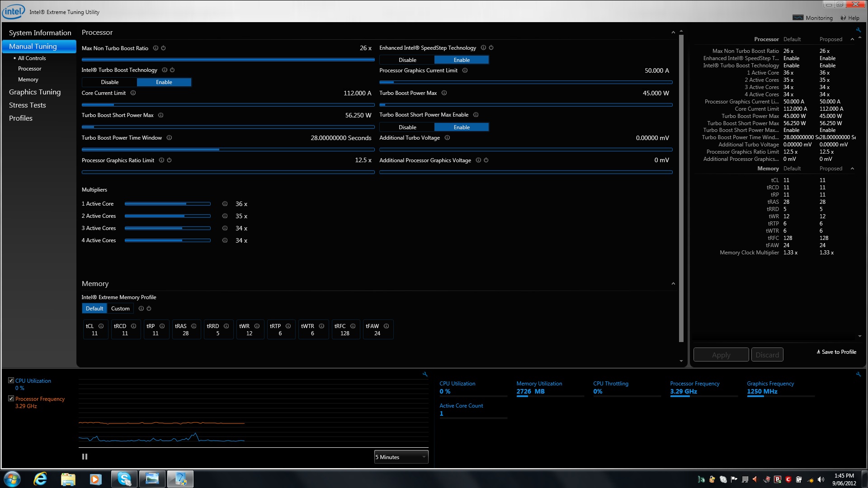Click Save to Profile
868x488 pixels.
click(836, 352)
